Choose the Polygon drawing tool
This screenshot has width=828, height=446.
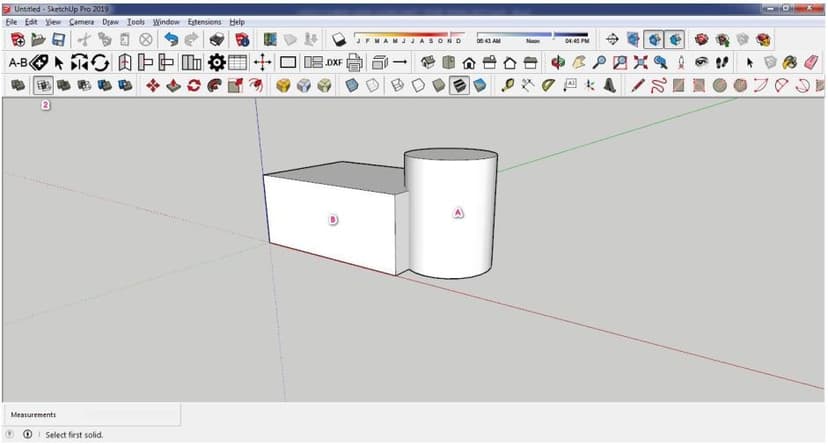(x=740, y=85)
